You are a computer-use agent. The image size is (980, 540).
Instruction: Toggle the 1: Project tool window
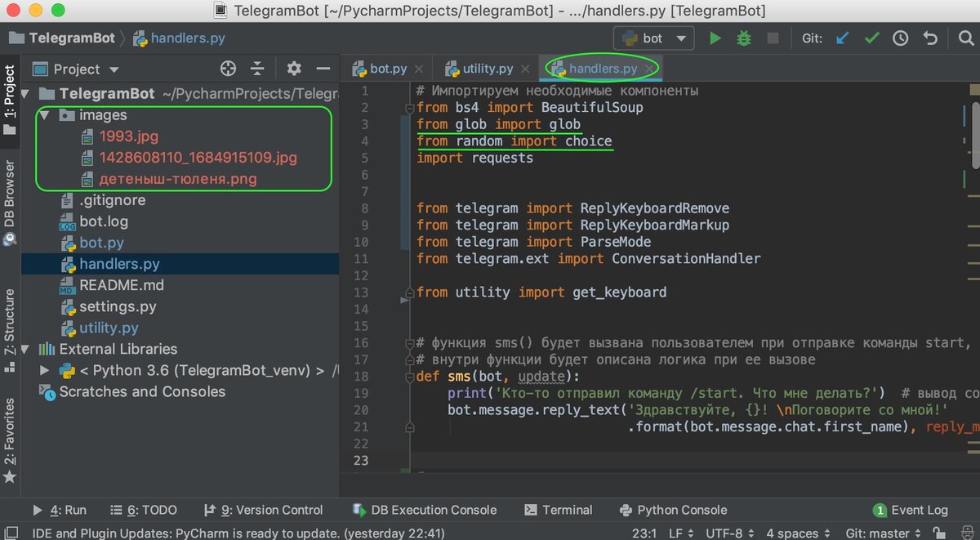click(10, 99)
